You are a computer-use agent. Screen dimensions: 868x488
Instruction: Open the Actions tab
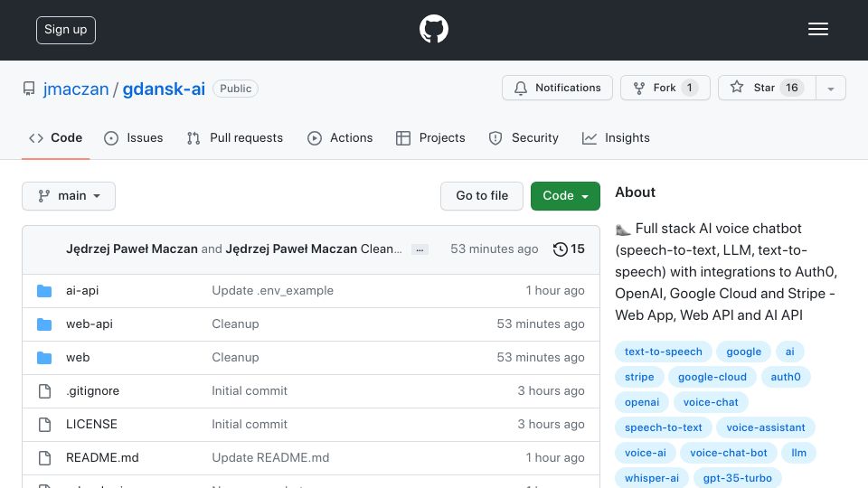[x=340, y=137]
